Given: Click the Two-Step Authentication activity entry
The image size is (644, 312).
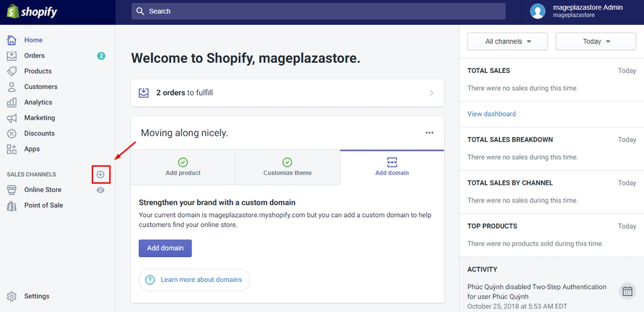Looking at the screenshot, I should pos(537,296).
